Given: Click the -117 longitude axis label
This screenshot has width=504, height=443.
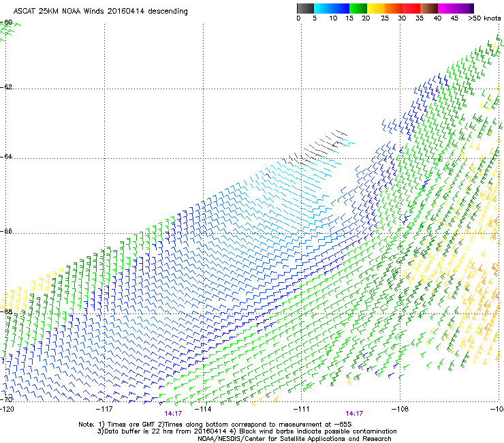Looking at the screenshot, I should tap(104, 409).
